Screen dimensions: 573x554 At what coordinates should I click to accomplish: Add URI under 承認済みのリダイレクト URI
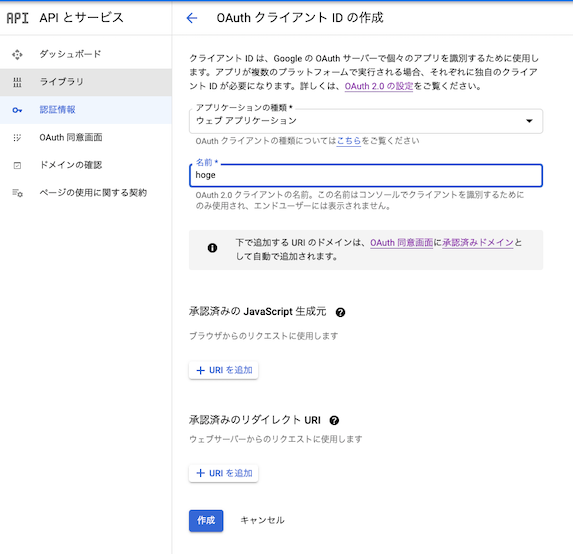(x=224, y=474)
